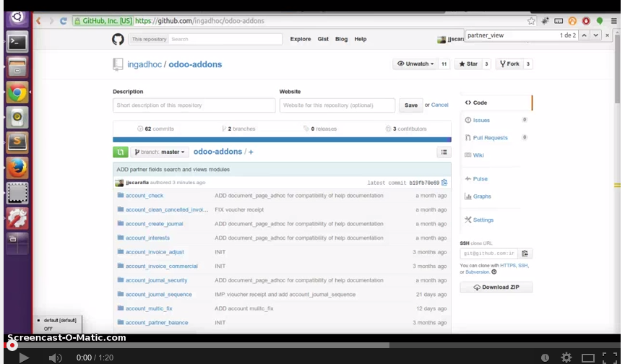Mute the video volume
Viewport: 625px width, 364px height.
click(55, 357)
